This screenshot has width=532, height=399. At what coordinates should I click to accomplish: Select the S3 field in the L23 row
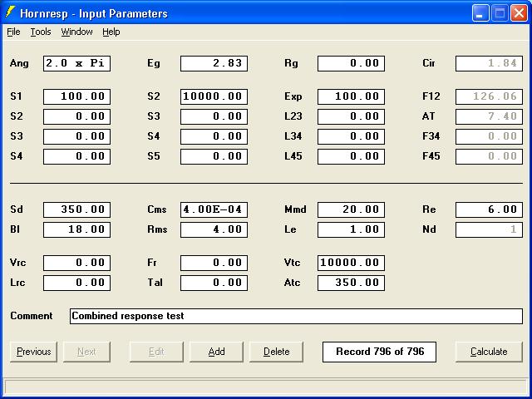(214, 116)
